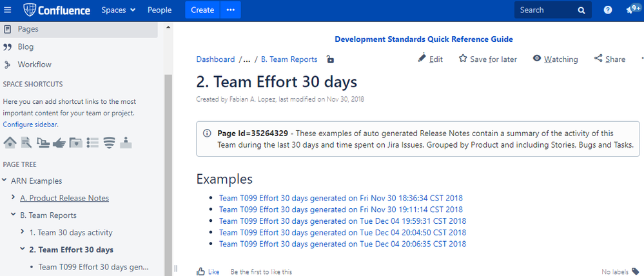Image resolution: width=644 pixels, height=276 pixels.
Task: Open the Spaces dropdown menu
Action: click(x=118, y=10)
